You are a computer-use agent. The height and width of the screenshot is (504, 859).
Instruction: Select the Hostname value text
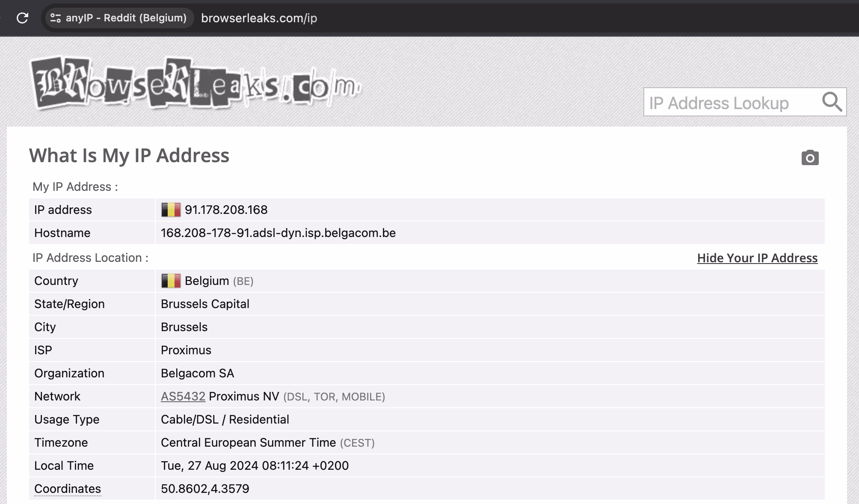click(278, 233)
